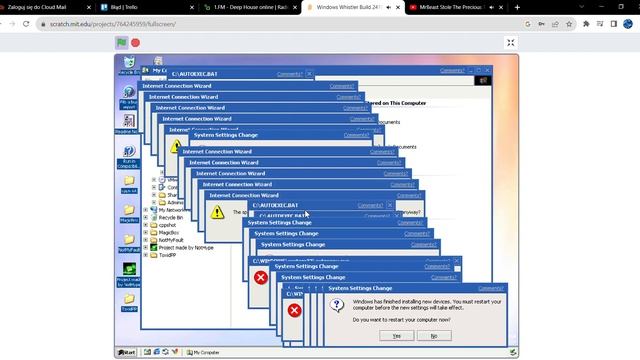Click Yes to restart the computer
Image resolution: width=640 pixels, height=360 pixels.
click(397, 336)
